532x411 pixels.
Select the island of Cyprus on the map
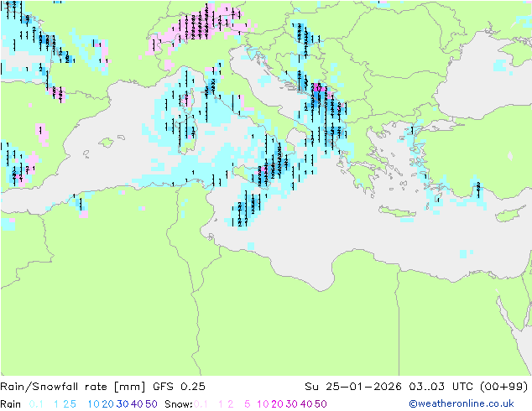(x=511, y=215)
